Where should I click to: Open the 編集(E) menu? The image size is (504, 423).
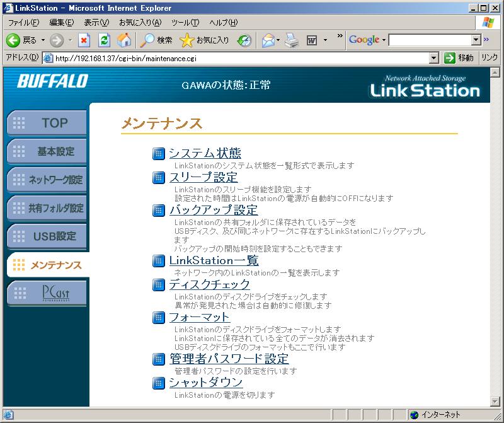61,23
